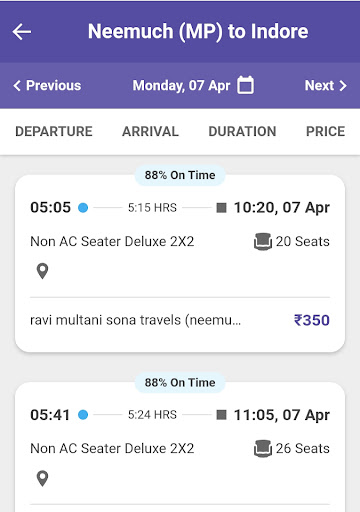Viewport: 360px width, 512px height.
Task: Sort buses by PRICE
Action: [x=325, y=131]
